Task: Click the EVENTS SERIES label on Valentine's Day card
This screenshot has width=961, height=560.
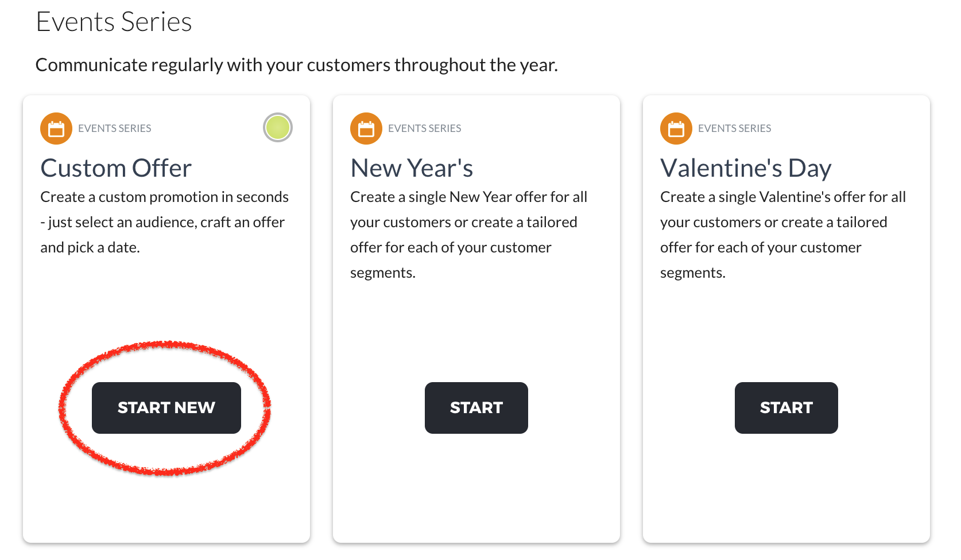Action: click(x=735, y=129)
